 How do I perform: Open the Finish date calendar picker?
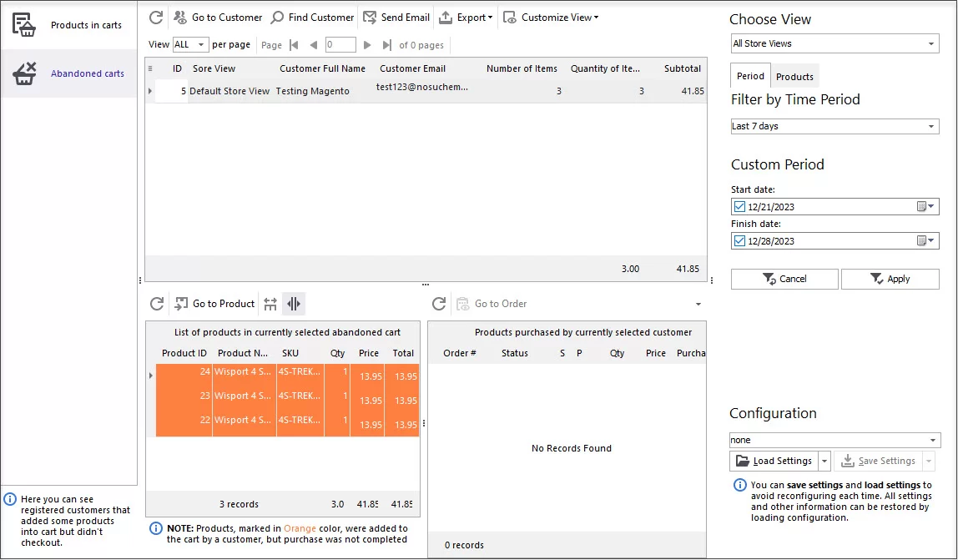tap(925, 241)
